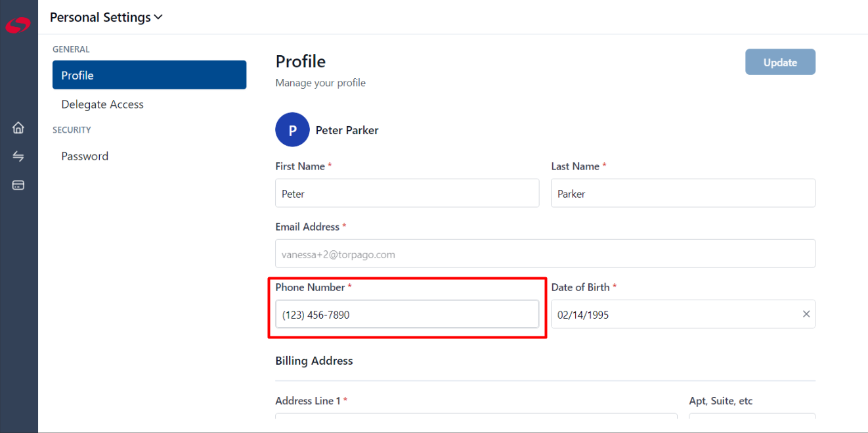Click the red Torpago logo icon

pos(18,24)
